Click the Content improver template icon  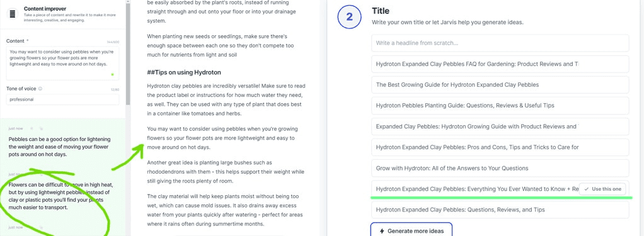click(13, 14)
